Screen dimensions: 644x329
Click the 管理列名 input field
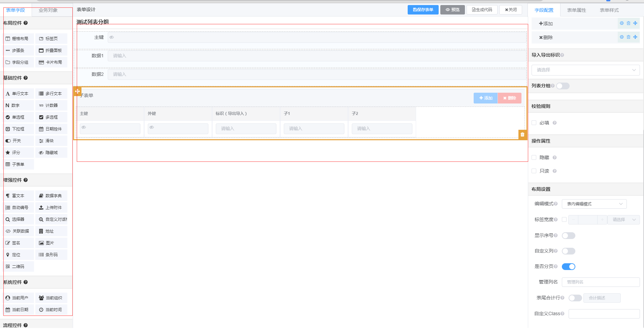point(601,282)
